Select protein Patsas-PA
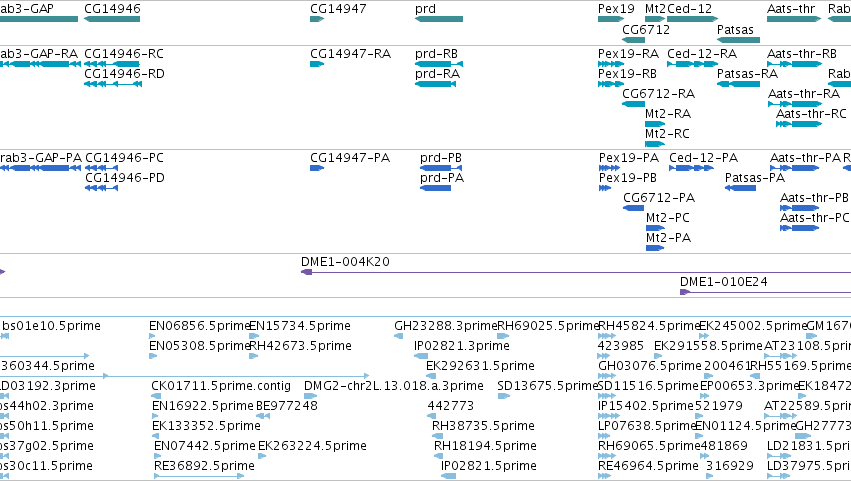This screenshot has height=481, width=851. tap(740, 188)
